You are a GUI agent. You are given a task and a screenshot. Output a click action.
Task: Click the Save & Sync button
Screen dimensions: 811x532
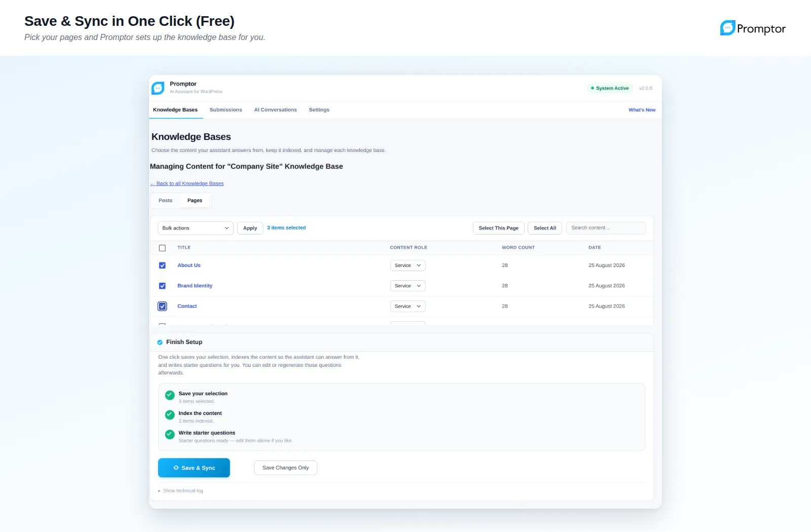tap(194, 468)
